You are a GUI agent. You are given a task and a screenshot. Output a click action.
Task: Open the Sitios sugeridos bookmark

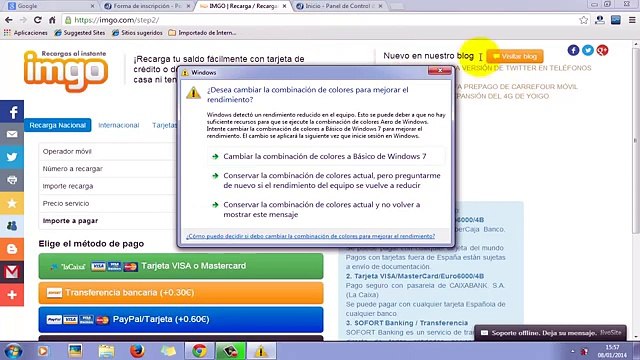(x=137, y=33)
